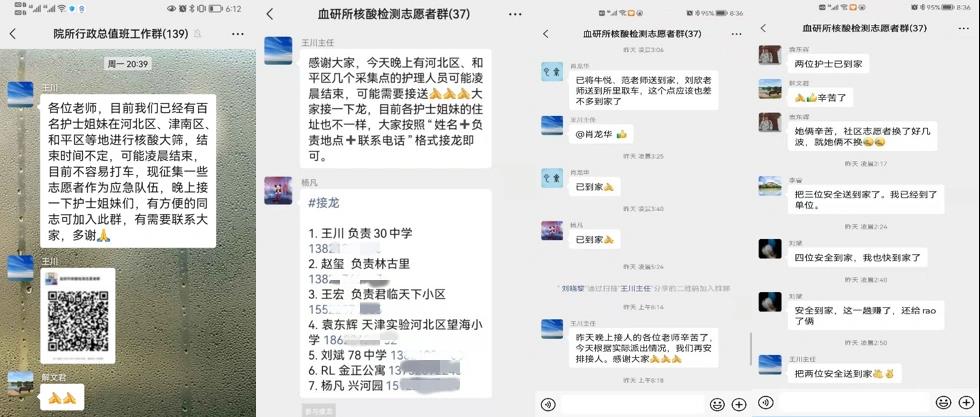
Task: Tap voice input icon below 昨天晚上接人的各位老师辛苦了 message
Action: tap(548, 404)
